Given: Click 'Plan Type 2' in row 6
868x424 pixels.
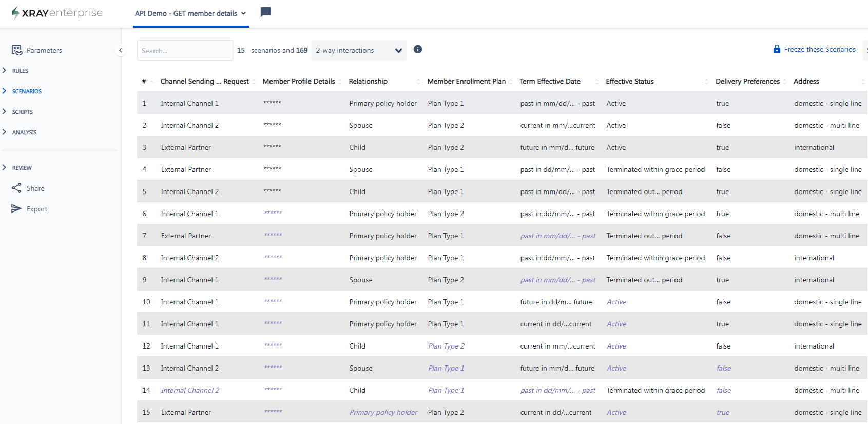Looking at the screenshot, I should point(446,214).
